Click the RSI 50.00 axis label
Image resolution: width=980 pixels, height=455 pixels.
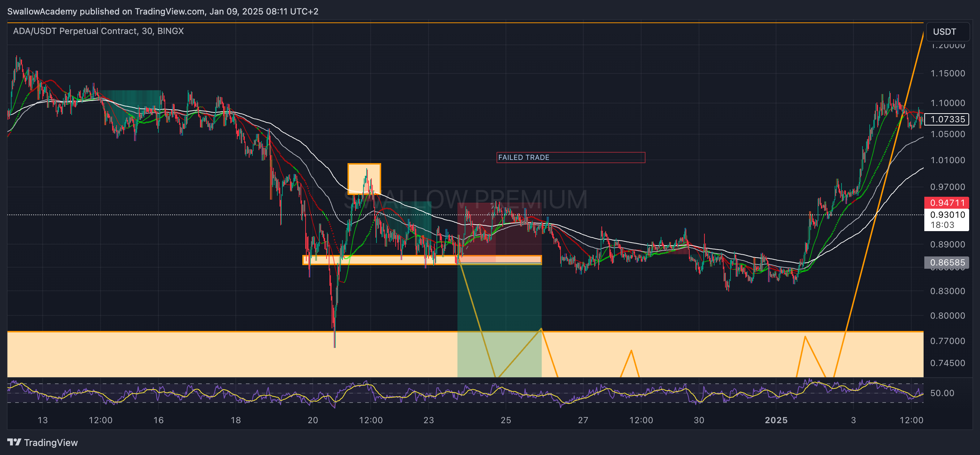point(942,393)
